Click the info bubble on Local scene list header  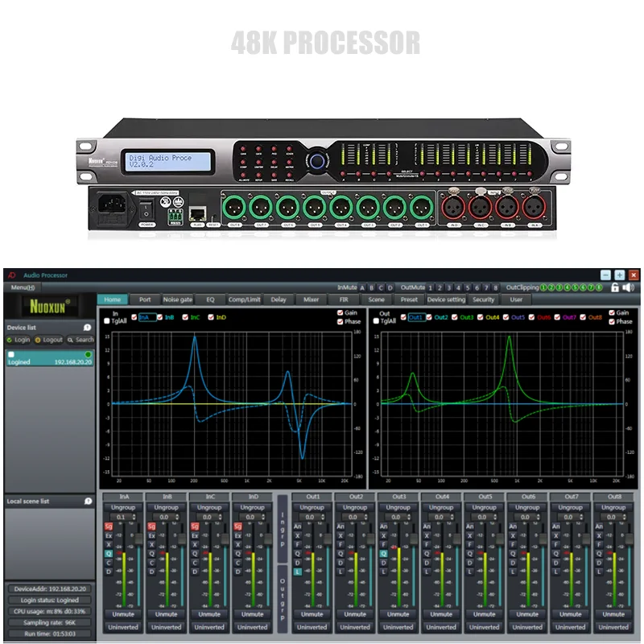(x=89, y=500)
